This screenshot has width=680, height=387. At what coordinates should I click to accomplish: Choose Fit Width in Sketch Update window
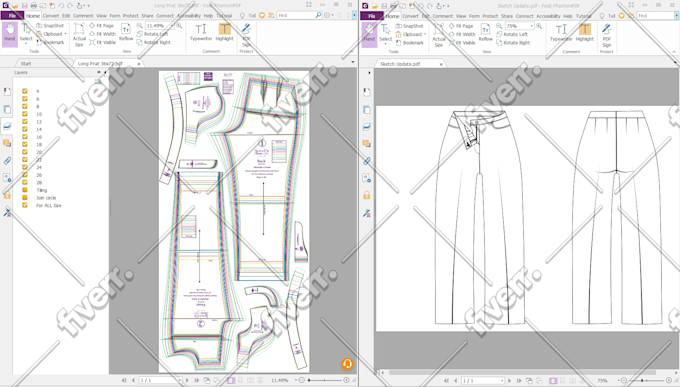pos(462,34)
